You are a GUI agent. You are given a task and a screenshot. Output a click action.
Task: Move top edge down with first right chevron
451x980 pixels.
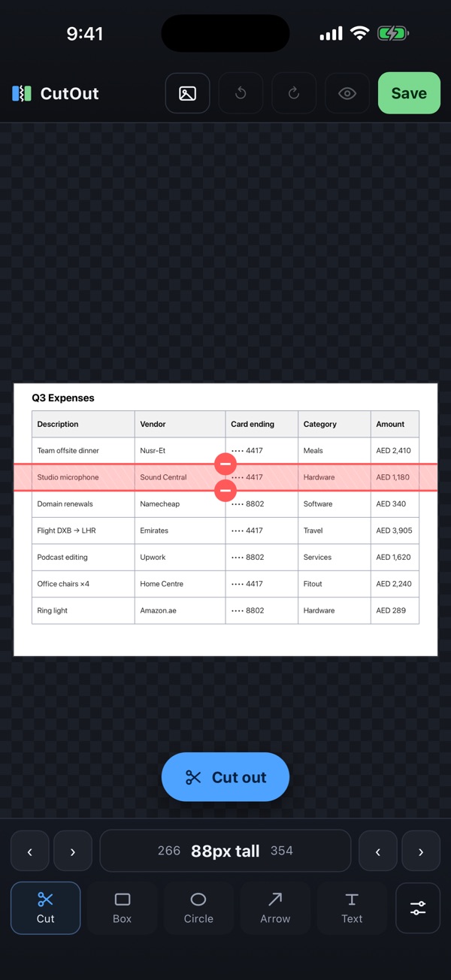coord(73,851)
